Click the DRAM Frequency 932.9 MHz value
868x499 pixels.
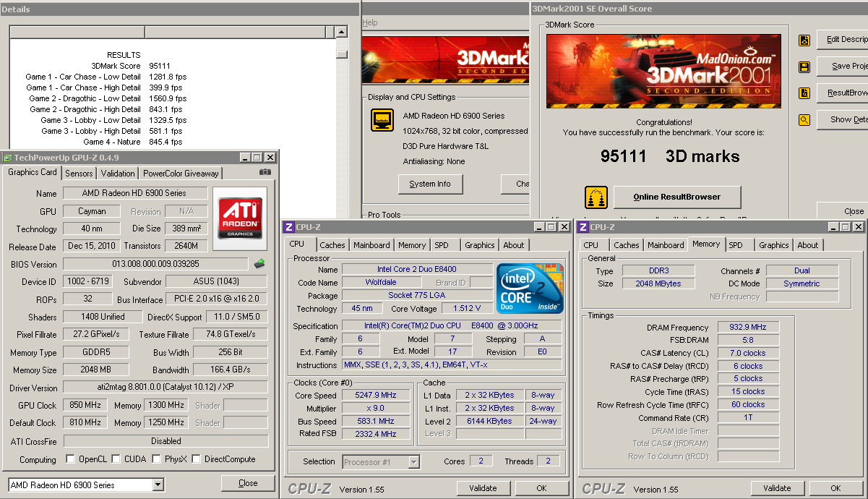[x=749, y=328]
